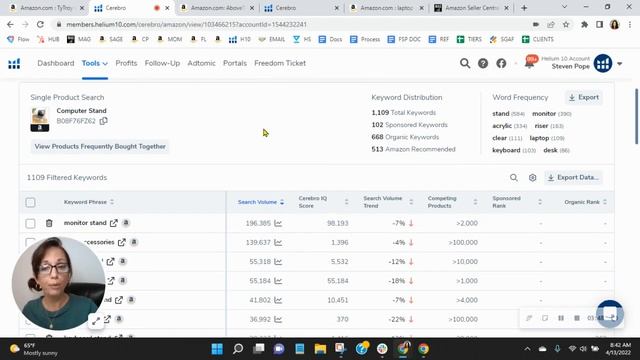Open external link for accessories keyword
The width and height of the screenshot is (640, 360).
(122, 242)
